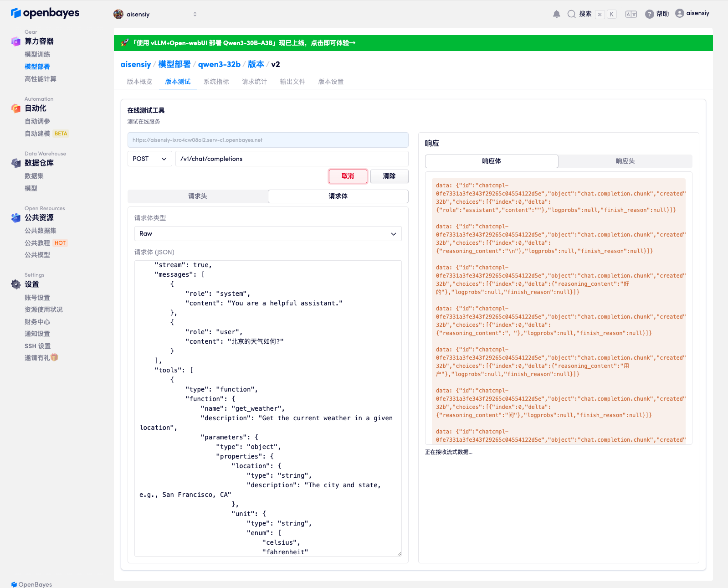728x588 pixels.
Task: Click the notification bell icon
Action: [556, 14]
